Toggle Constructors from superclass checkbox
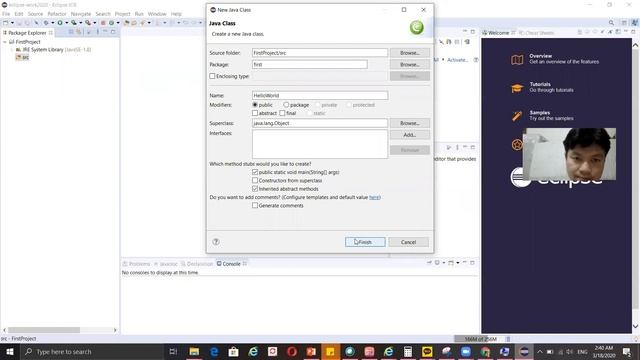Image resolution: width=640 pixels, height=360 pixels. pos(255,180)
